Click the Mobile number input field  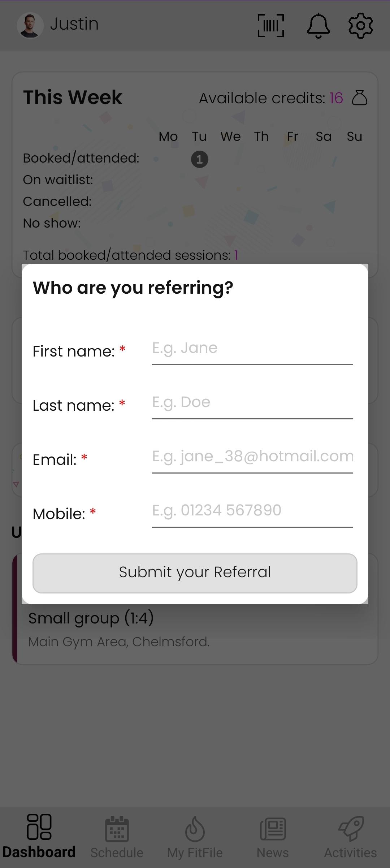[x=252, y=511]
